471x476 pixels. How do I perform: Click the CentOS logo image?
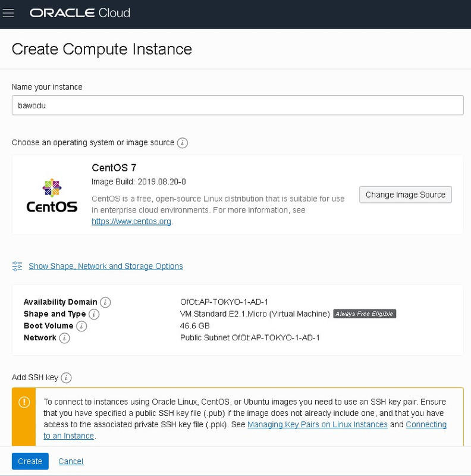tap(52, 195)
